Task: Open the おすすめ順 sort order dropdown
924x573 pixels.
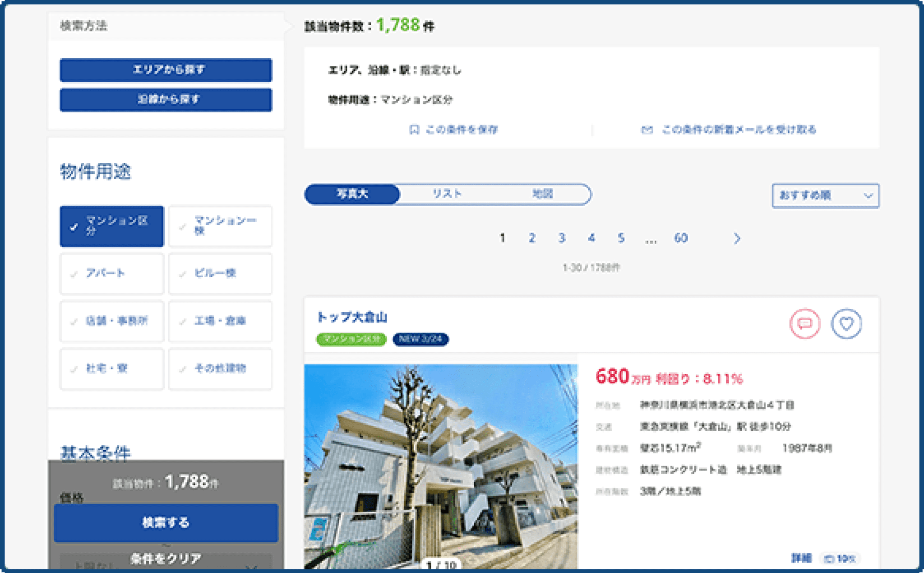Action: coord(825,196)
